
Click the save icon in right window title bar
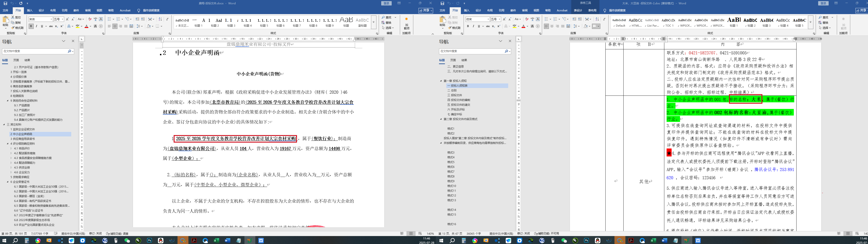coord(442,3)
